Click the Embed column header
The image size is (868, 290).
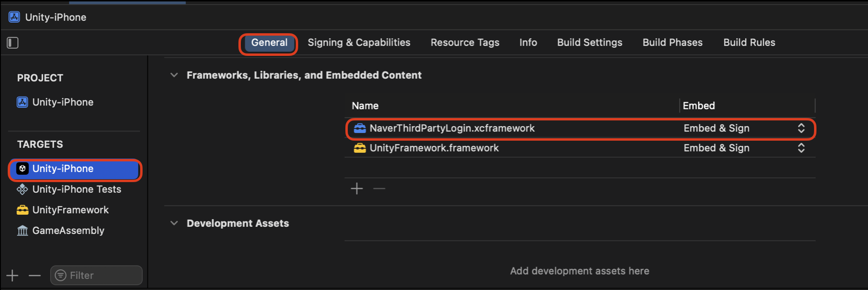tap(698, 106)
